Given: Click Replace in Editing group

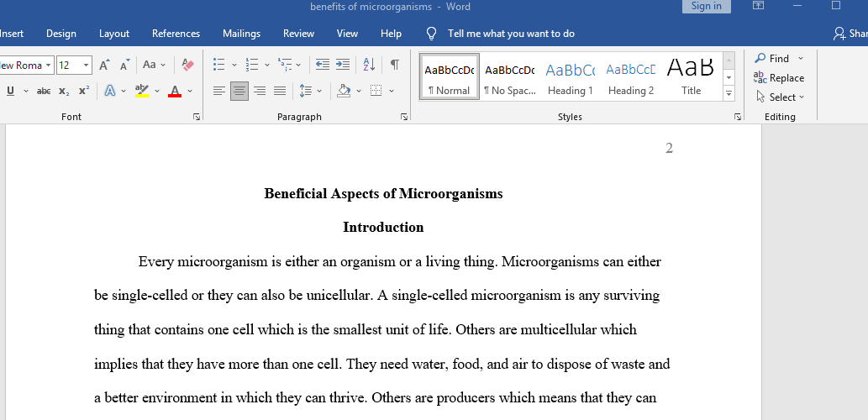Looking at the screenshot, I should click(x=779, y=78).
